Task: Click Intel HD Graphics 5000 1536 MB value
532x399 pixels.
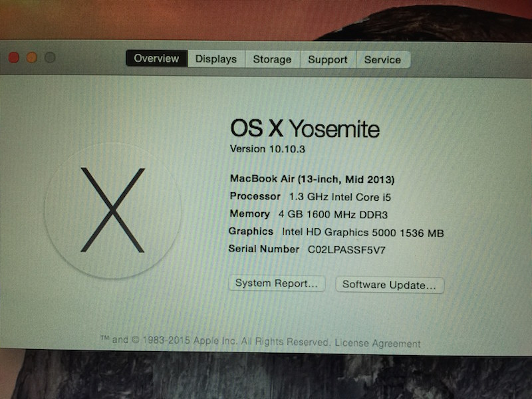Action: point(362,232)
